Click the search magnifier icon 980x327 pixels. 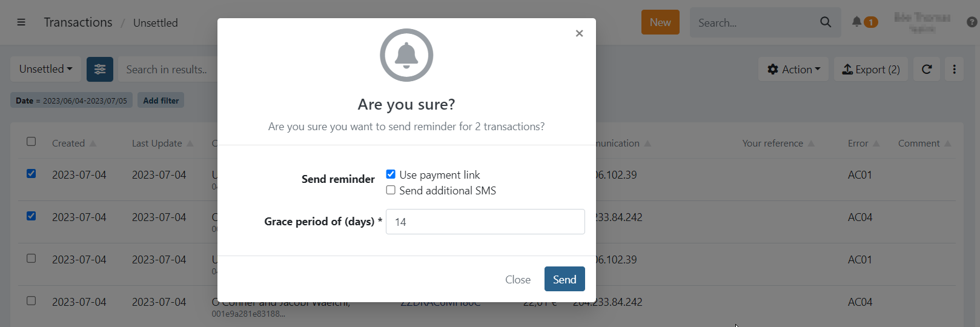(x=826, y=22)
